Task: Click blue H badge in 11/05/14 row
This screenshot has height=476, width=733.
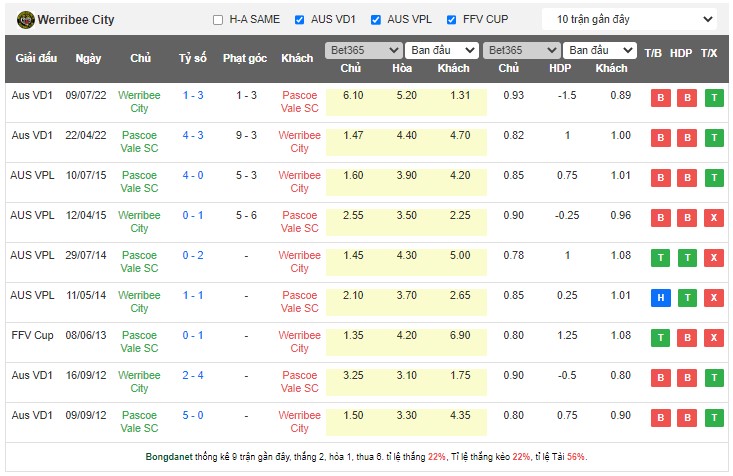Action: pos(660,297)
